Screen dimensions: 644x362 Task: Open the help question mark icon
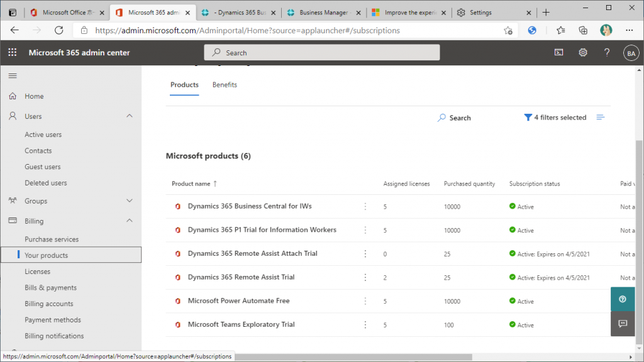607,53
